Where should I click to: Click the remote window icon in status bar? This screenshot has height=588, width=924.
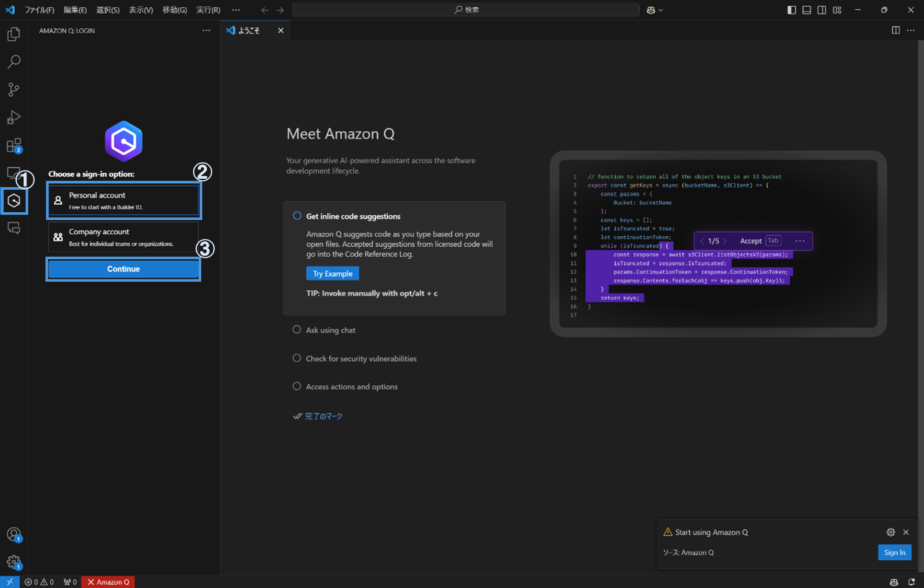point(10,582)
